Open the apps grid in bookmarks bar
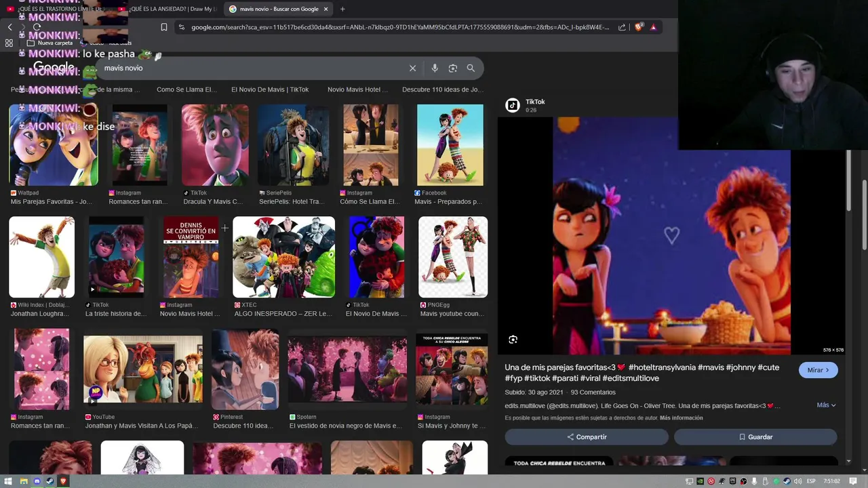868x488 pixels. coord(9,43)
